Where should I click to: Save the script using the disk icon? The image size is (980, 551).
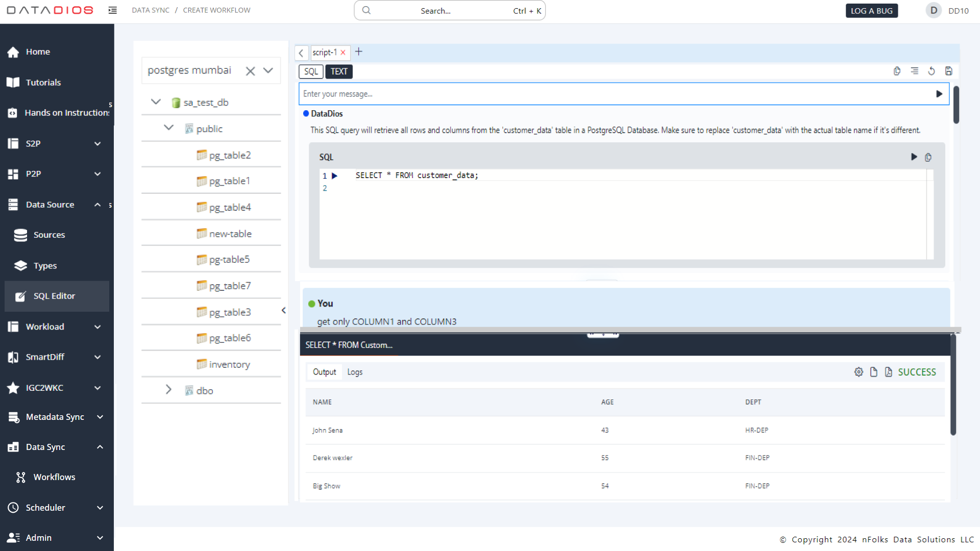click(x=949, y=71)
